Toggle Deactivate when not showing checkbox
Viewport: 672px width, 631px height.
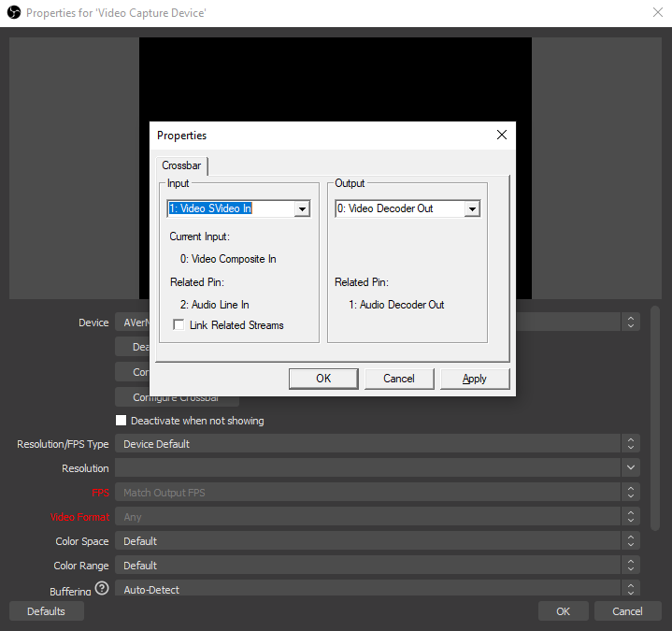[121, 421]
